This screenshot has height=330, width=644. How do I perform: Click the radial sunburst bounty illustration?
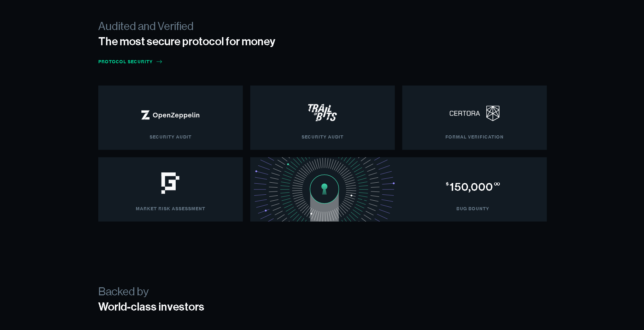tap(324, 189)
